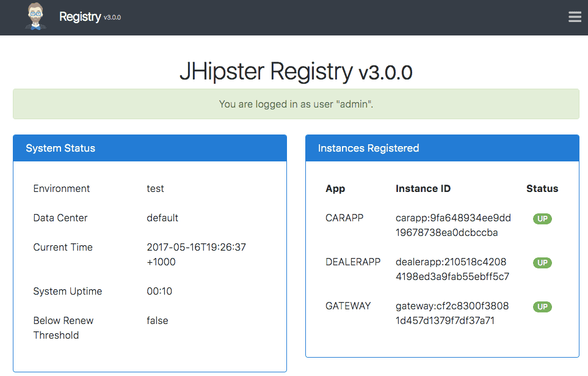
Task: Select the Environment label
Action: (62, 188)
